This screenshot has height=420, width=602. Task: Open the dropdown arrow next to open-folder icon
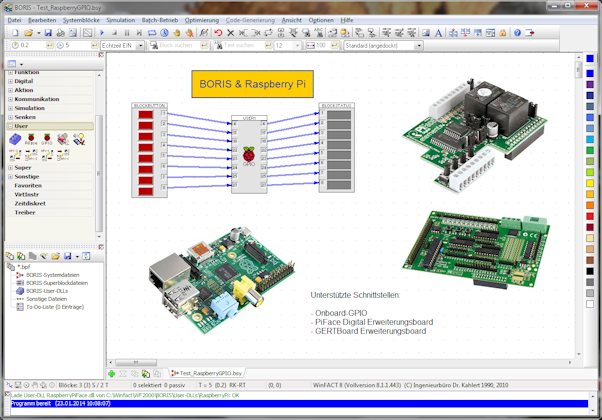coord(38,33)
